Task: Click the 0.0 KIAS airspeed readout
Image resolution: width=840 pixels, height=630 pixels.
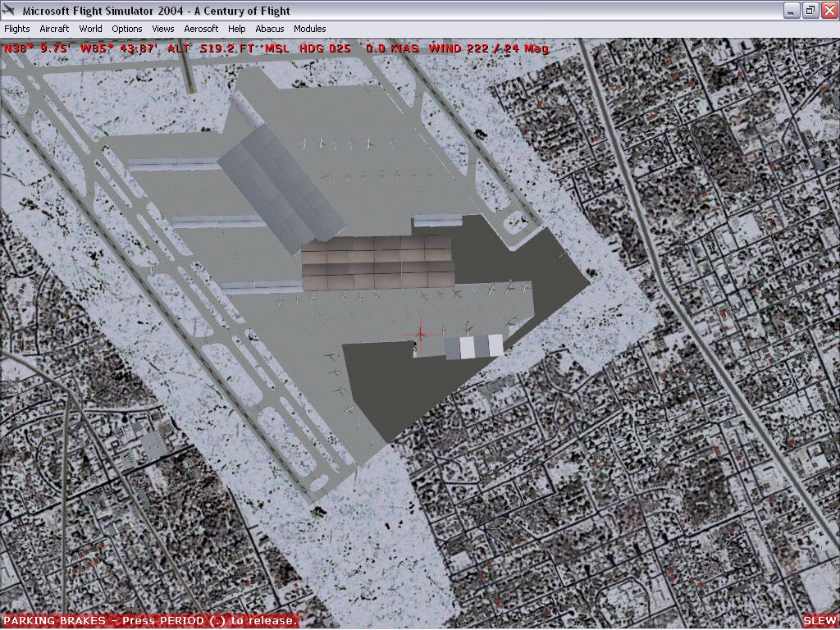Action: (393, 48)
